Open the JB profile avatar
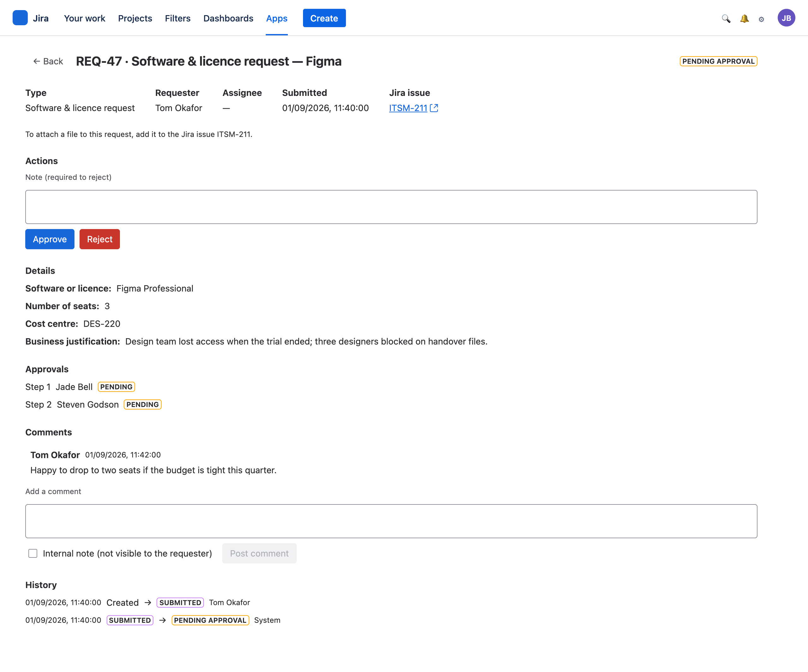The image size is (808, 672). [786, 18]
